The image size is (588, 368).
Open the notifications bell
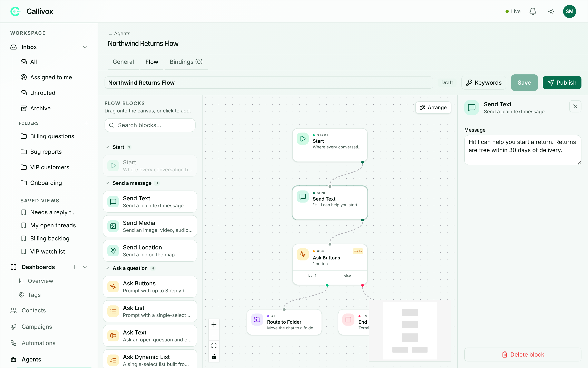tap(533, 11)
